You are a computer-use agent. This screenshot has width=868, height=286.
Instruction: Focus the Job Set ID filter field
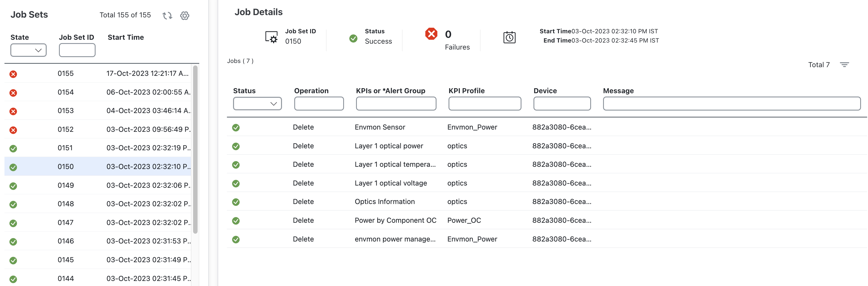(77, 50)
